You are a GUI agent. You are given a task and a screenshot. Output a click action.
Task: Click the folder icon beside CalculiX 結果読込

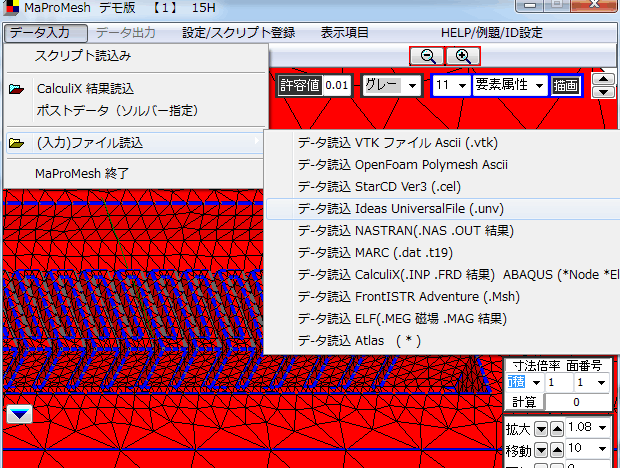(x=16, y=89)
